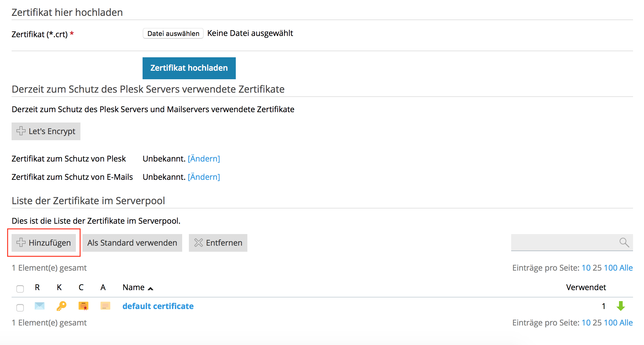Click the Zertifikat hochladen button
This screenshot has width=644, height=345.
(189, 68)
